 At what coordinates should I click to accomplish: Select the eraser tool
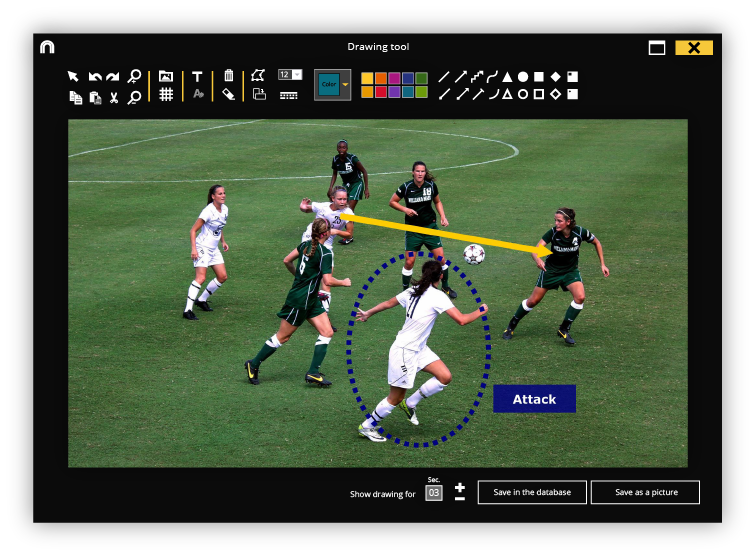229,95
